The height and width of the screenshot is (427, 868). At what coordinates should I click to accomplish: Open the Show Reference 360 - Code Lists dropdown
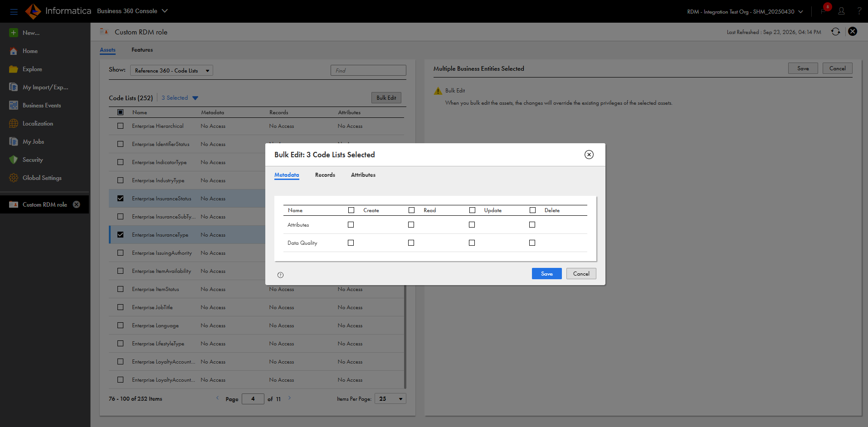click(171, 70)
